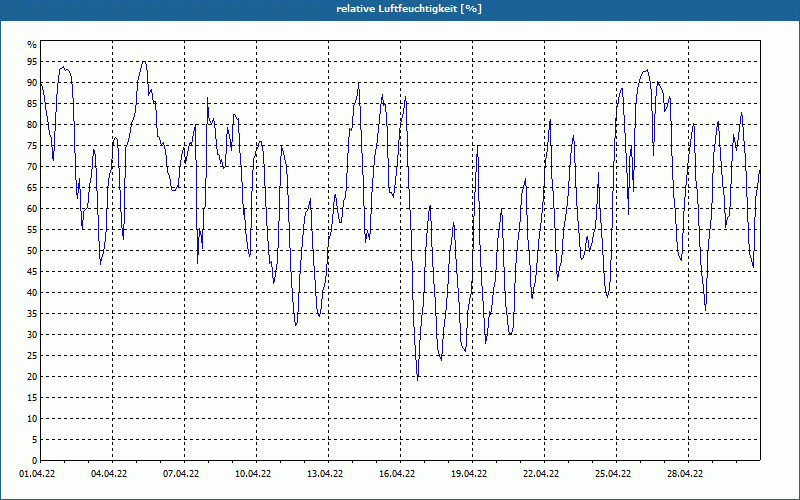Click the y-axis label '75'

(x=32, y=145)
